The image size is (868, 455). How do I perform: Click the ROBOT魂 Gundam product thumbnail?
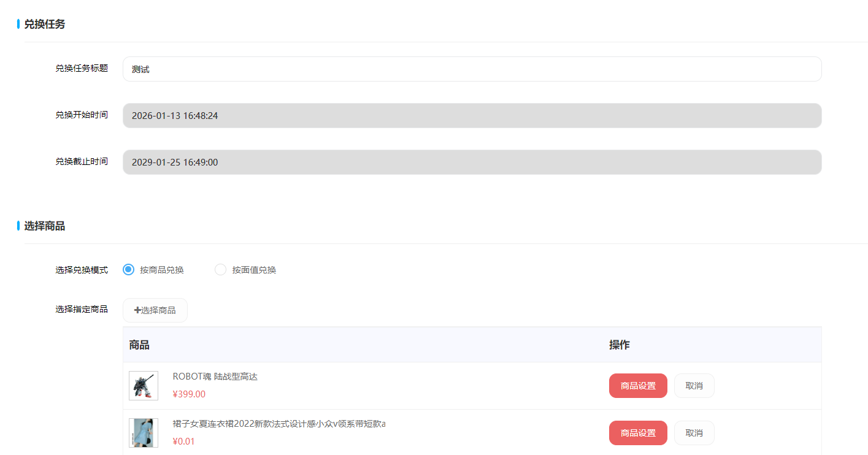click(x=143, y=385)
